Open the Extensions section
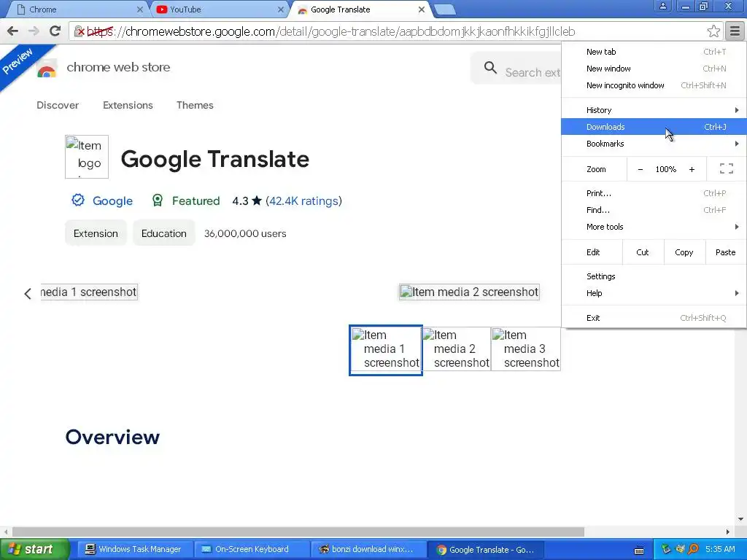747x560 pixels. click(x=128, y=105)
